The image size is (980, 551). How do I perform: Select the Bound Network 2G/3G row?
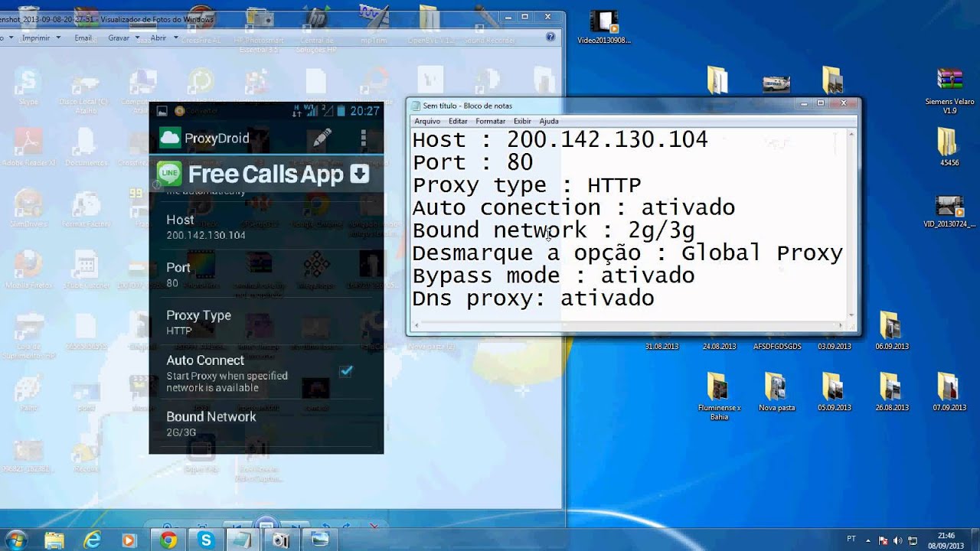pos(266,424)
